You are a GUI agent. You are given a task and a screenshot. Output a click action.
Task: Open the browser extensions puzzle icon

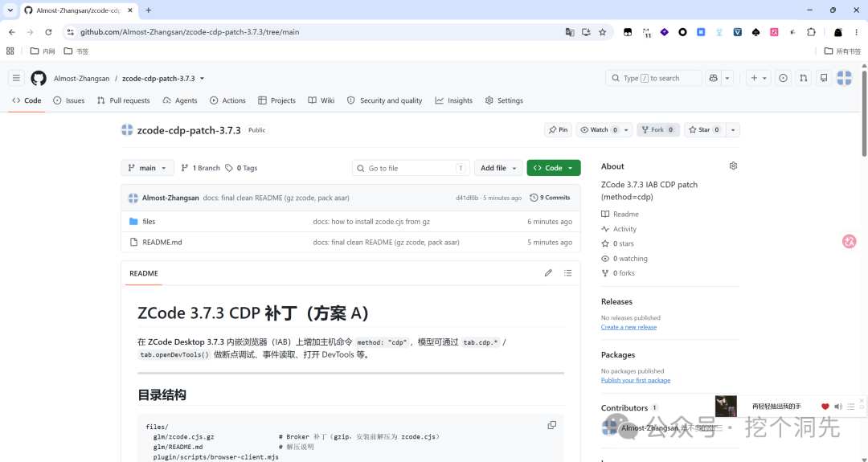(811, 32)
